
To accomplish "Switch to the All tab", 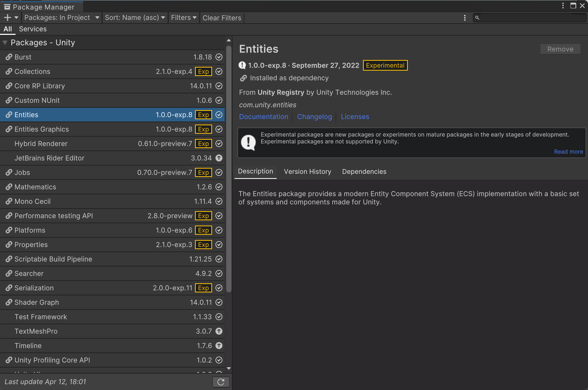I will tap(8, 29).
